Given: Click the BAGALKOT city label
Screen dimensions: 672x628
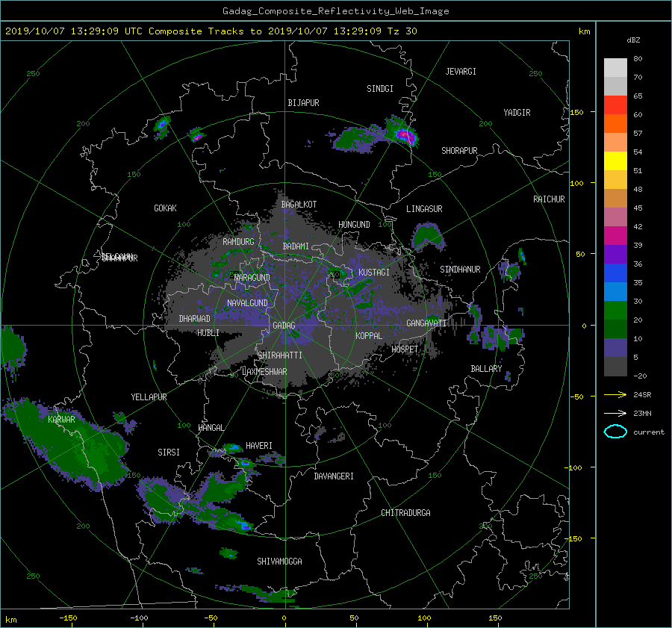Looking at the screenshot, I should 299,205.
